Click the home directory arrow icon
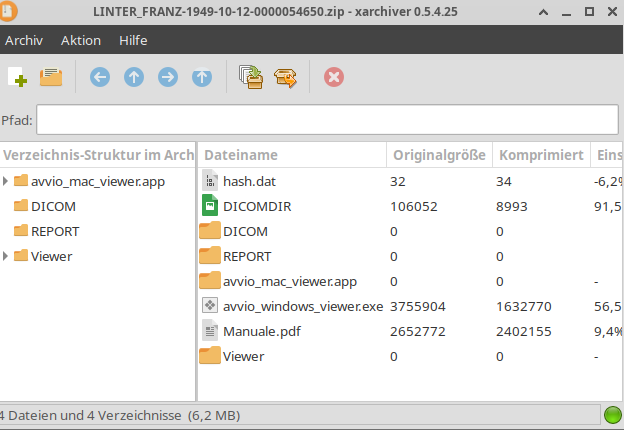This screenshot has width=624, height=430. click(202, 77)
